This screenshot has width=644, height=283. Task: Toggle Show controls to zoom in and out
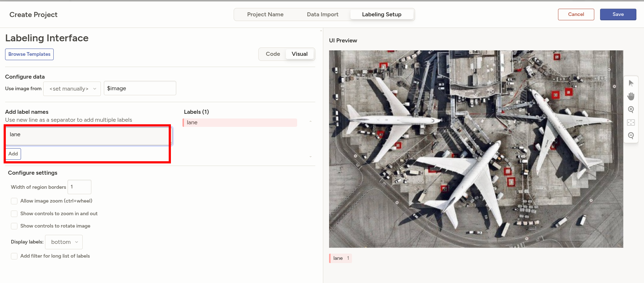[14, 214]
